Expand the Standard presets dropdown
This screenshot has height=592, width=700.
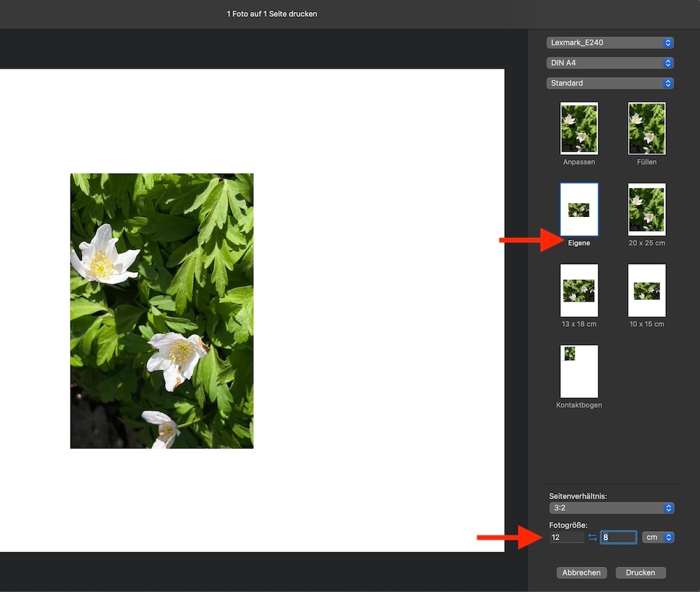coord(610,83)
